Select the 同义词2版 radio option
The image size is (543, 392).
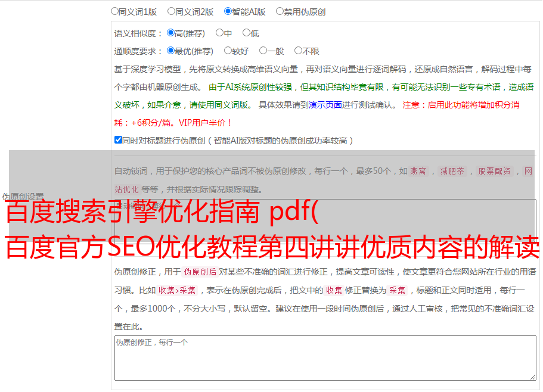click(171, 11)
